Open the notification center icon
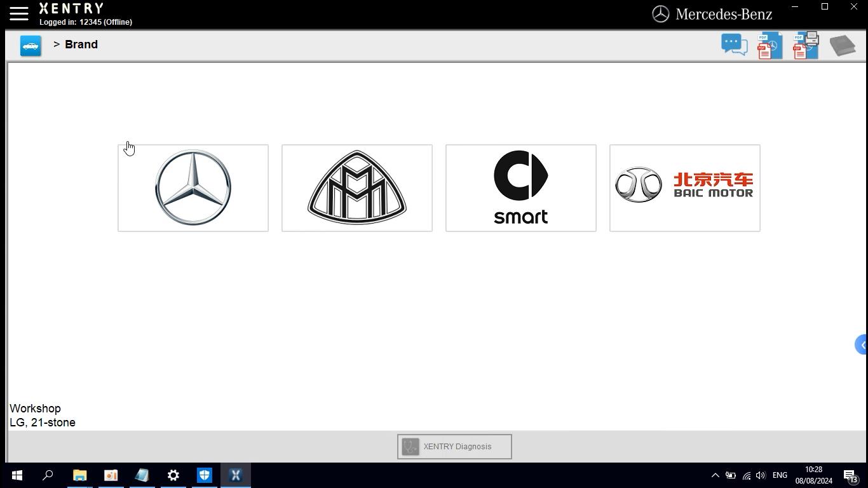 coord(851,475)
